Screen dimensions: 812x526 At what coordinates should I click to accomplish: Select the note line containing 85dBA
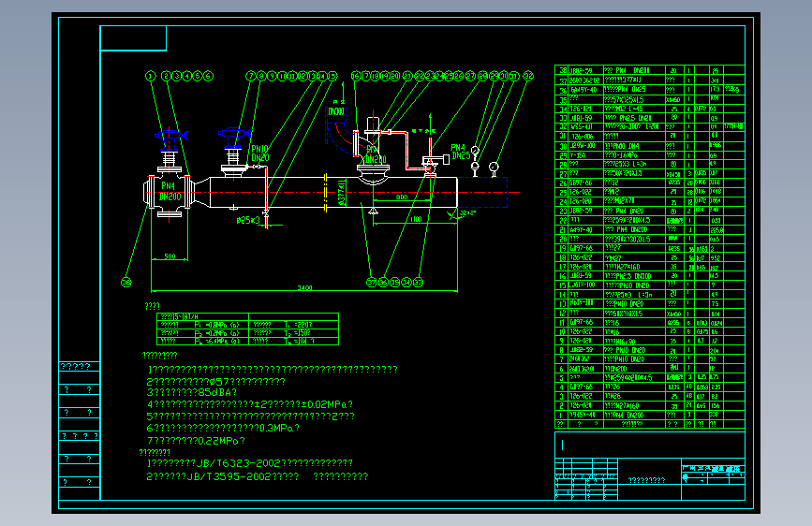[192, 392]
